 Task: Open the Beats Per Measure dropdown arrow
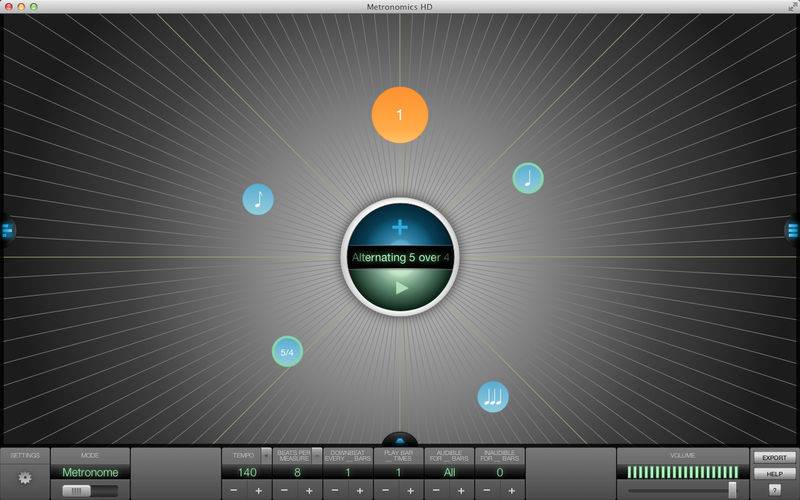tap(317, 456)
